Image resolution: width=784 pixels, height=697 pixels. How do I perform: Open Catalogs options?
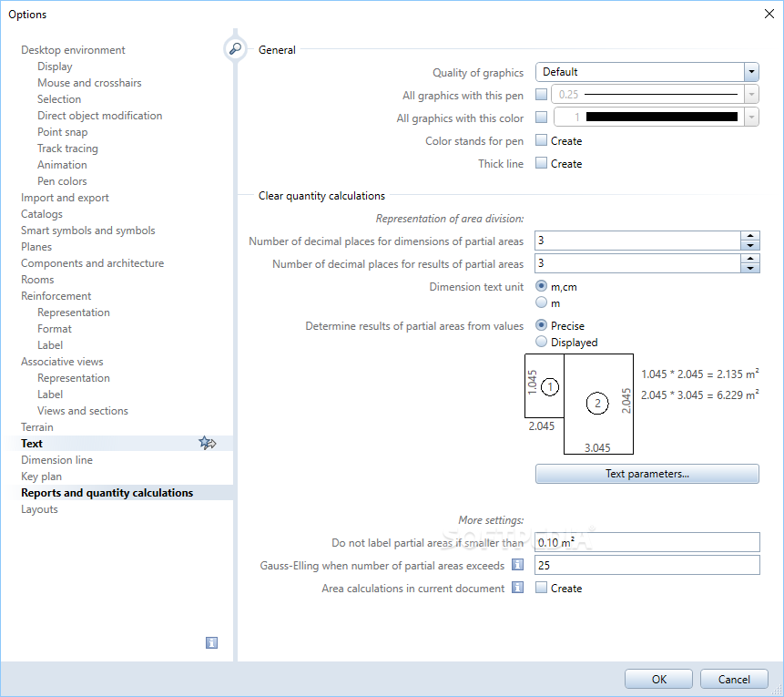[x=42, y=214]
